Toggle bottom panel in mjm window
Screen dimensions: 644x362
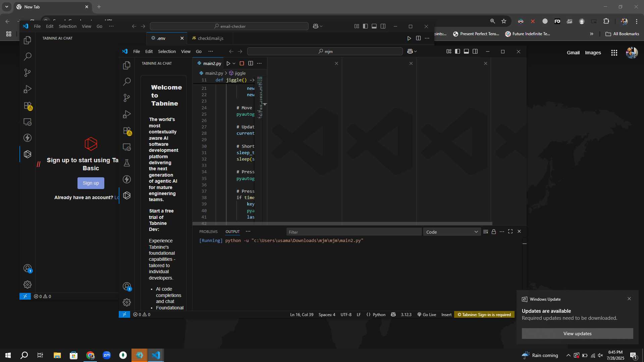466,51
